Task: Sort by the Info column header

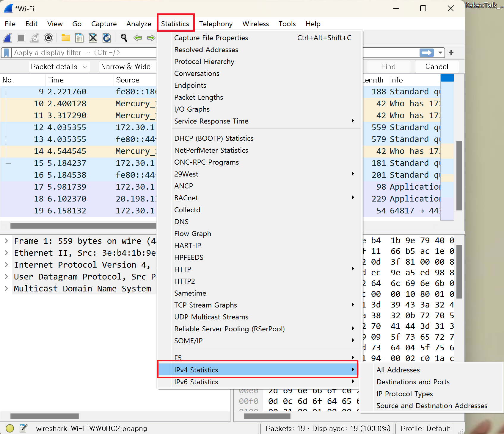Action: point(413,80)
